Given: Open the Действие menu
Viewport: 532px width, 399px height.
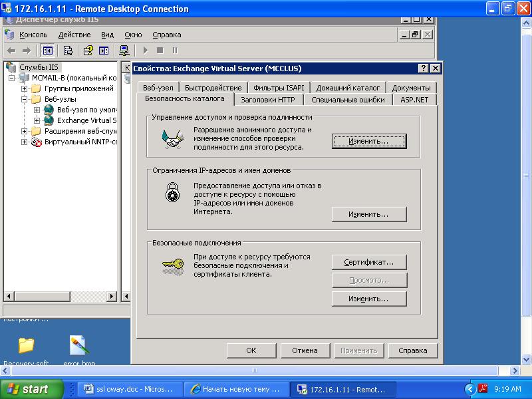Looking at the screenshot, I should pyautogui.click(x=74, y=35).
